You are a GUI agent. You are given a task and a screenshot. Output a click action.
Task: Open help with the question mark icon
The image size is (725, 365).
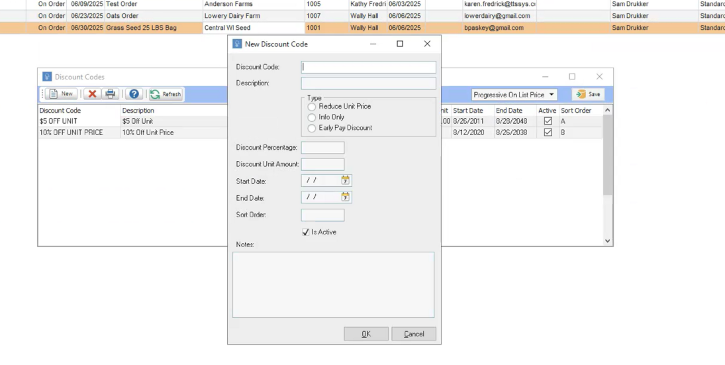coord(134,94)
